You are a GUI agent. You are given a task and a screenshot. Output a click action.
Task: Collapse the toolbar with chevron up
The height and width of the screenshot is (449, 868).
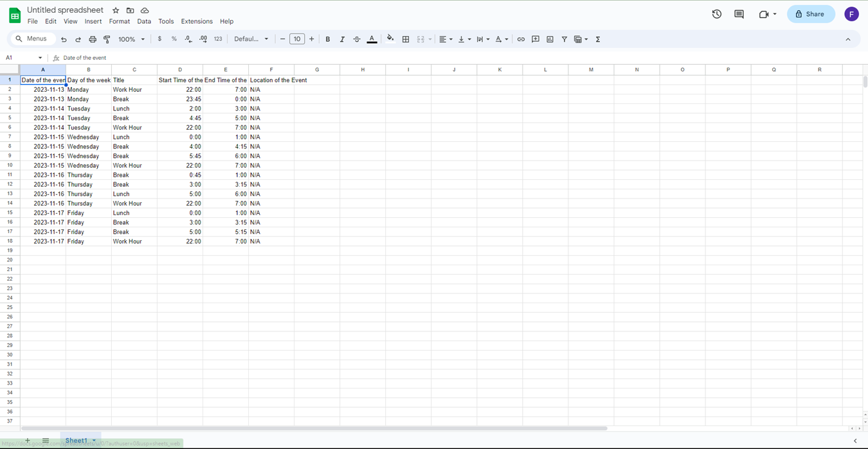click(x=848, y=39)
